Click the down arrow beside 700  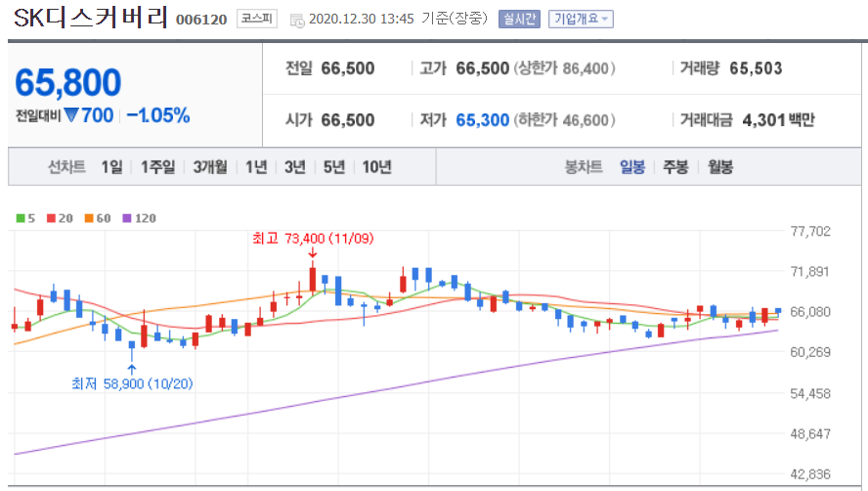pos(70,115)
